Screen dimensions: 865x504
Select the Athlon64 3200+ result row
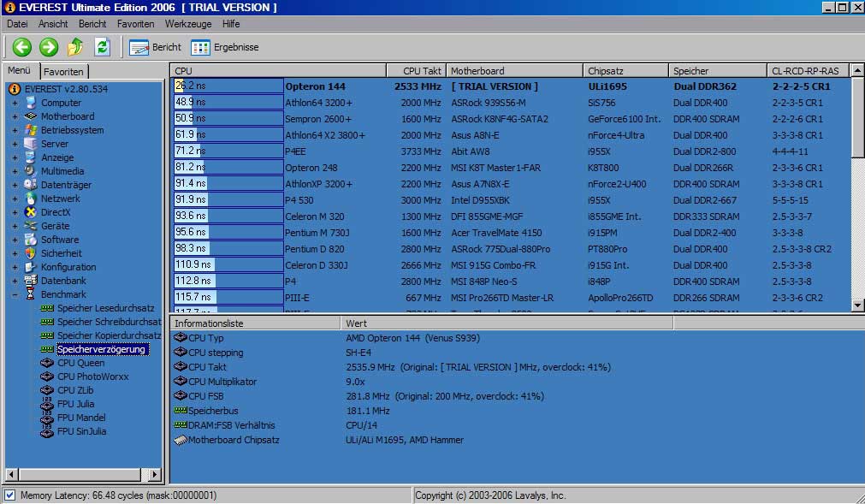[x=510, y=103]
